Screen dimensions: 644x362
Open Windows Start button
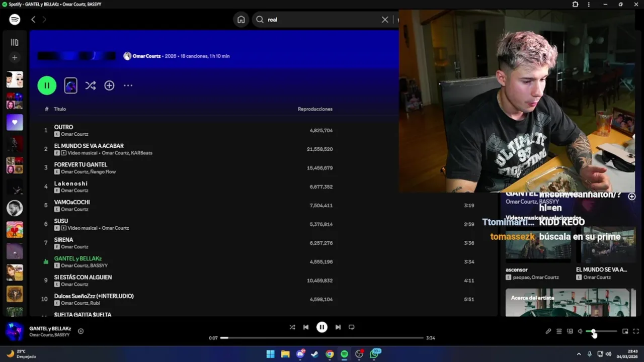coord(270,354)
